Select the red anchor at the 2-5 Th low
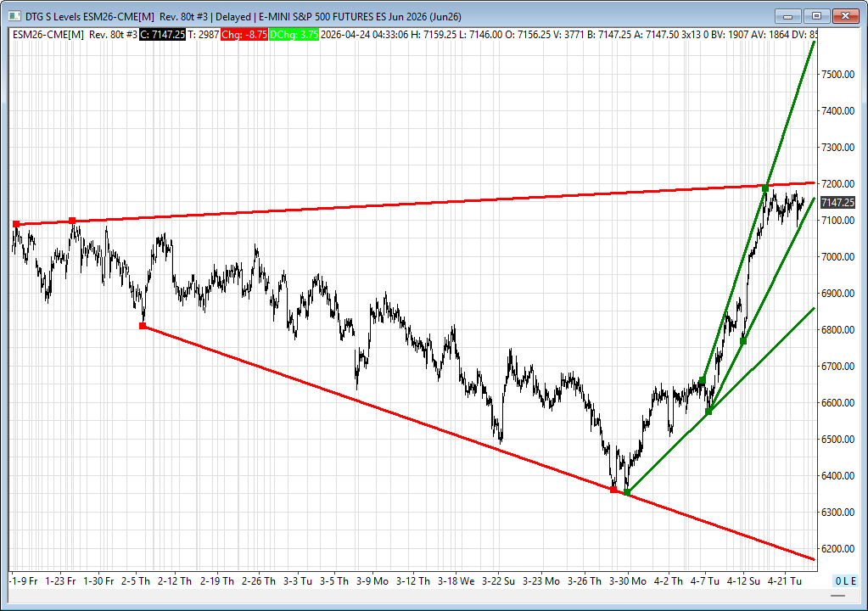The width and height of the screenshot is (868, 611). 143,326
